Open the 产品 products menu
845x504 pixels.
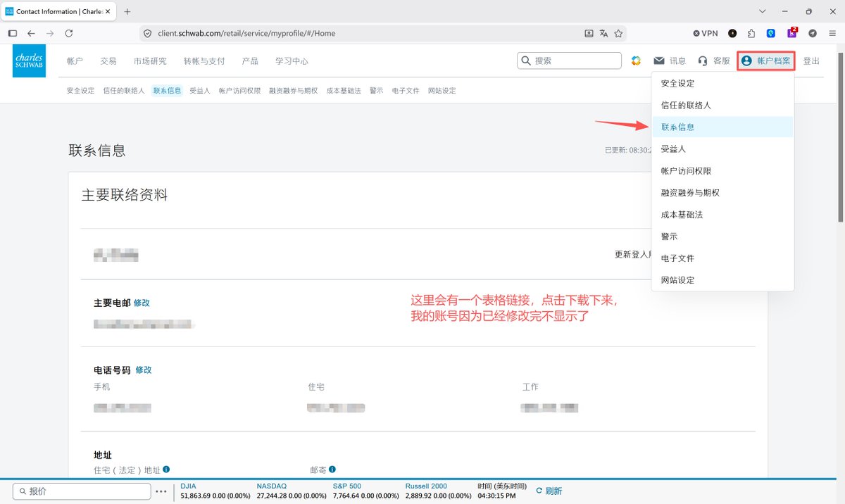[x=250, y=61]
